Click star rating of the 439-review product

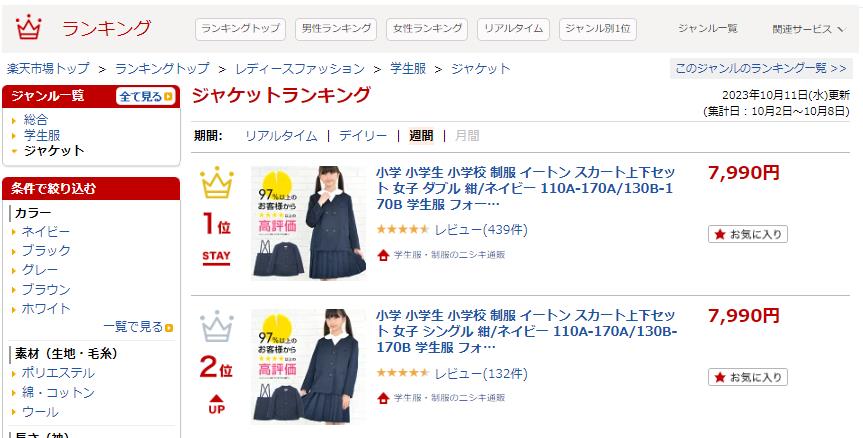click(402, 229)
